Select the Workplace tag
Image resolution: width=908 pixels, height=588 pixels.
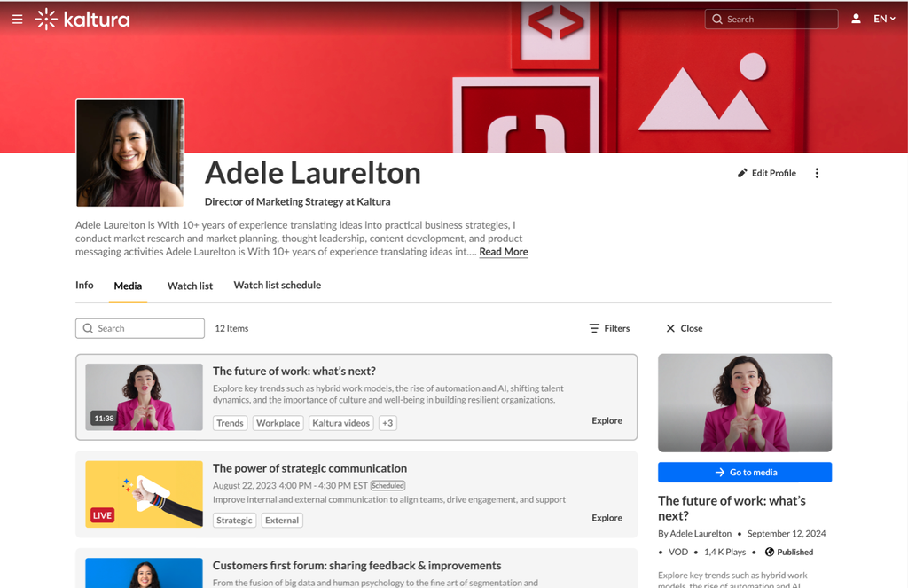click(278, 423)
